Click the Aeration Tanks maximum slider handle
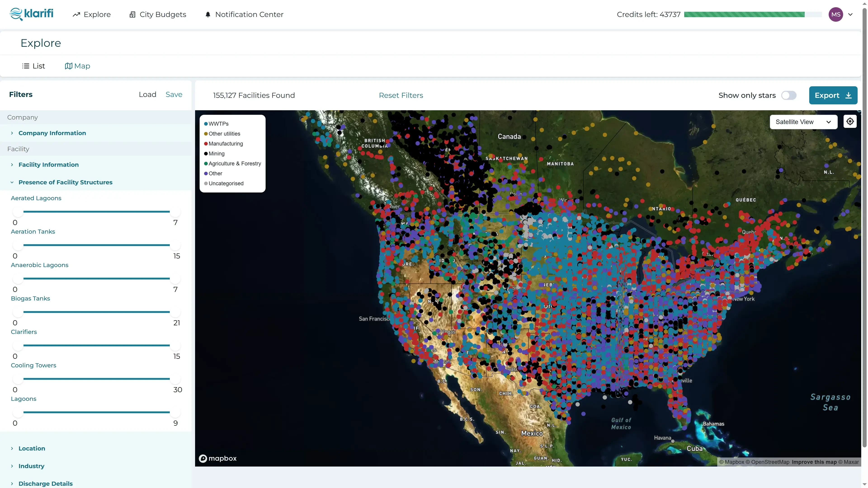This screenshot has height=488, width=868. coord(175,245)
